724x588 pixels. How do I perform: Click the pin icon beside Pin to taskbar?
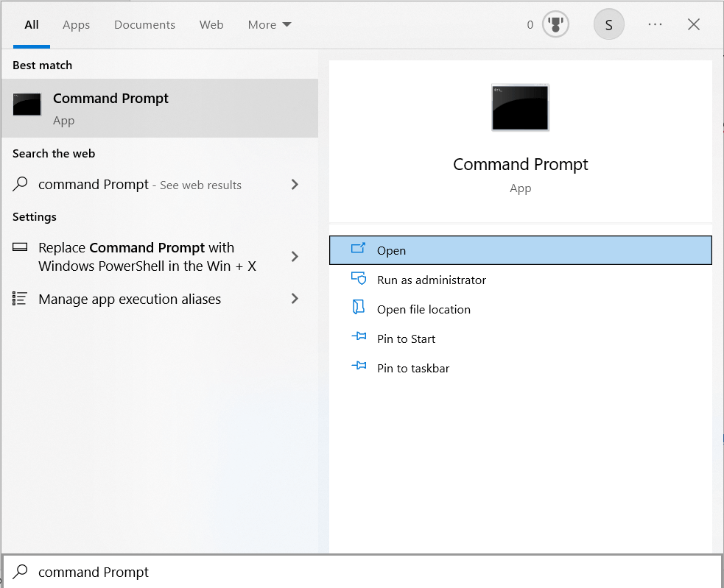359,366
